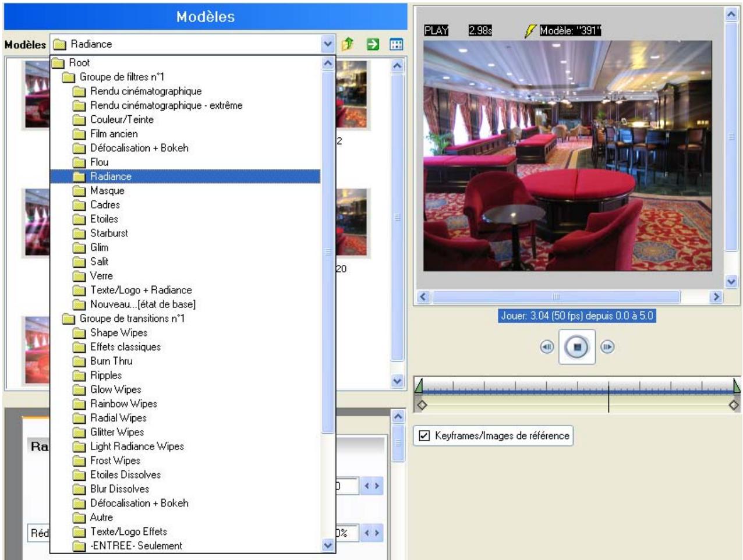The image size is (743, 560).
Task: Click preview vertical scrollbar up arrow
Action: click(731, 14)
